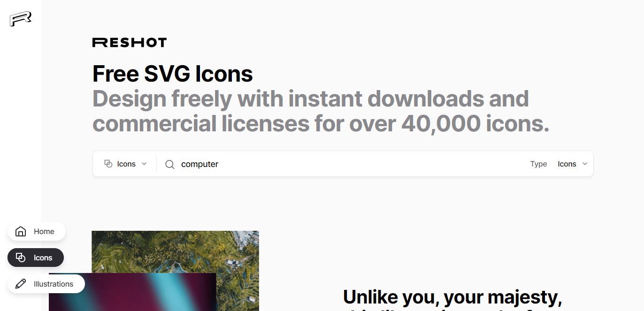Click the house icon on Home button

(x=21, y=231)
